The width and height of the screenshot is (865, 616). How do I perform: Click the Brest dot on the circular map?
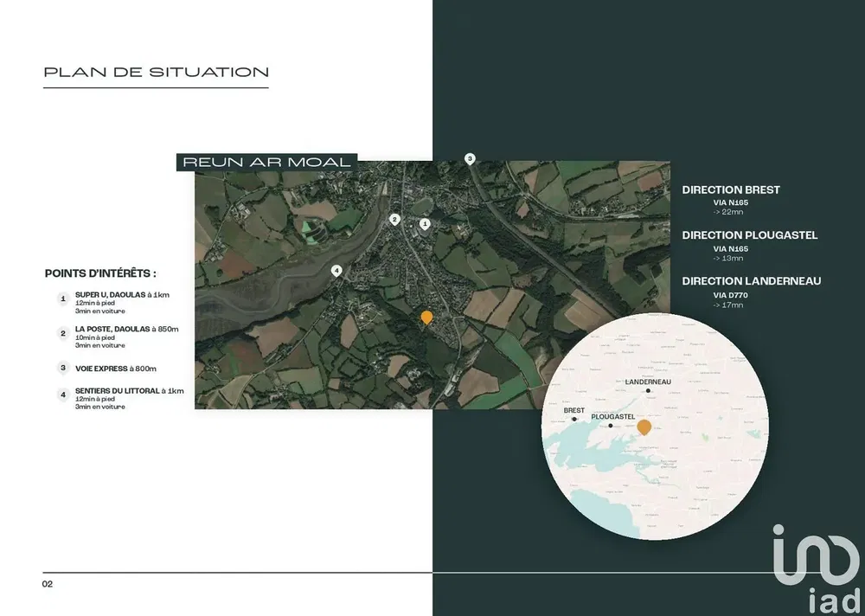(x=574, y=420)
